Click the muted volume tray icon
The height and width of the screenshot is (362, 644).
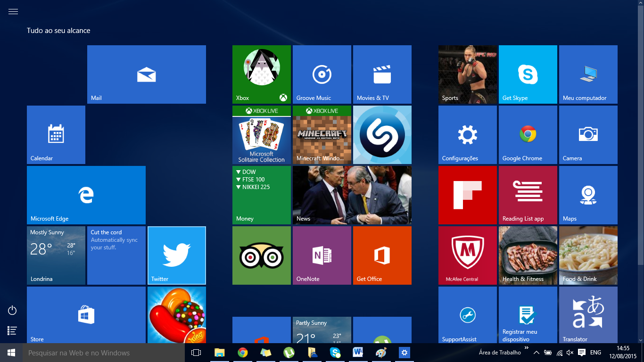[570, 353]
